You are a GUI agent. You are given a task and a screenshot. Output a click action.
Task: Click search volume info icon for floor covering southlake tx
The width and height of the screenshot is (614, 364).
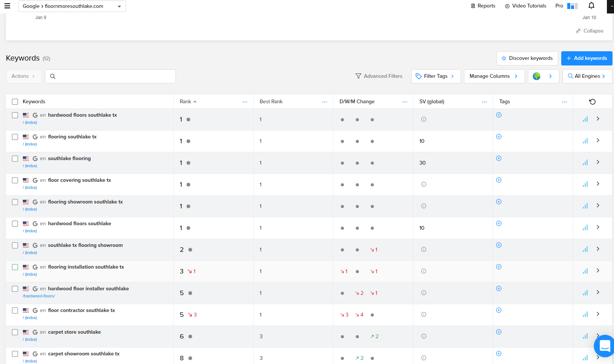pyautogui.click(x=424, y=184)
